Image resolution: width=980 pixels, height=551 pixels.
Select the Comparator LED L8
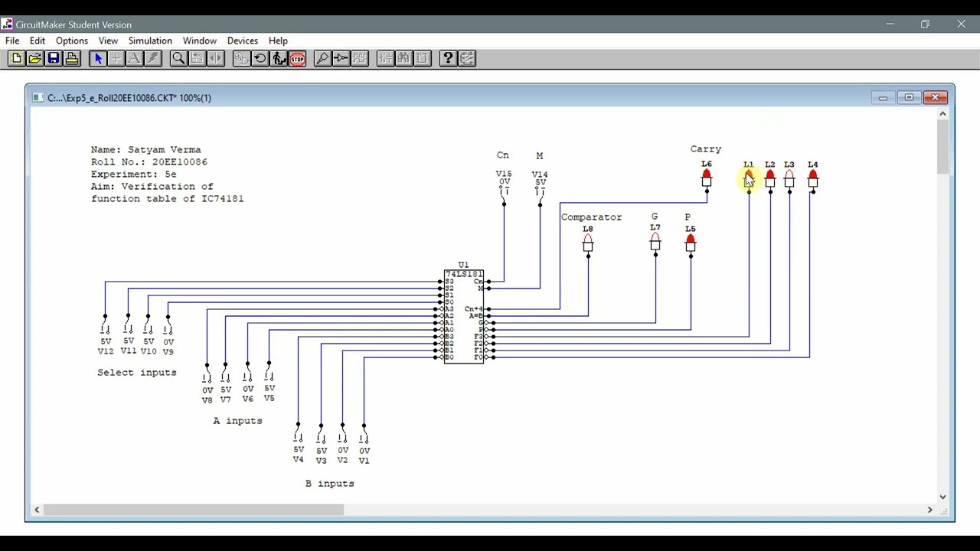click(x=588, y=243)
